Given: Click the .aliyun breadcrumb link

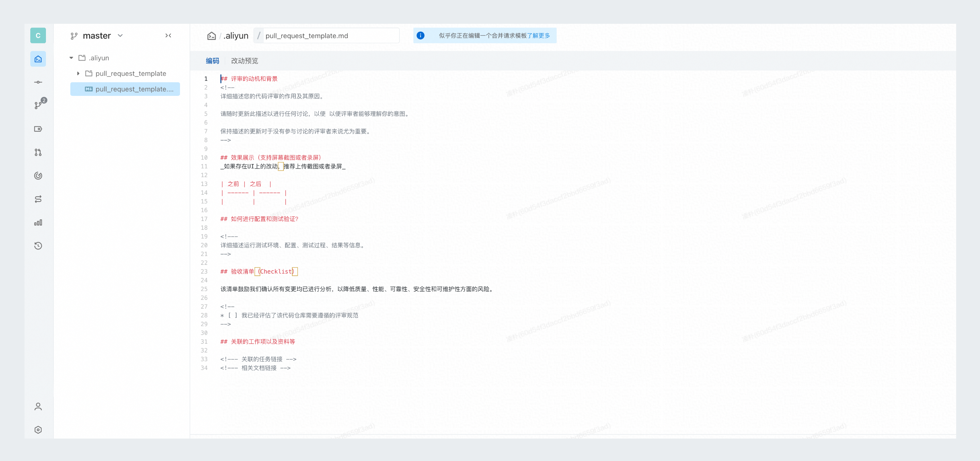Looking at the screenshot, I should [x=236, y=36].
